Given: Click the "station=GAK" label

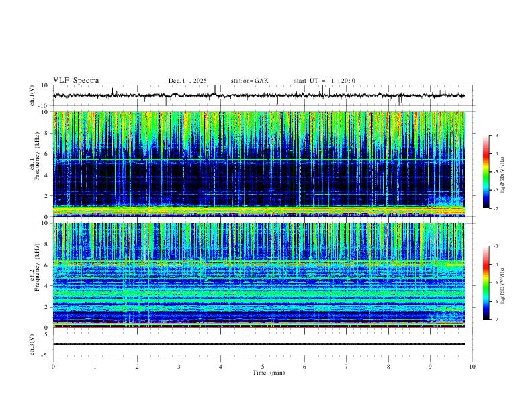Looking at the screenshot, I should tap(249, 81).
